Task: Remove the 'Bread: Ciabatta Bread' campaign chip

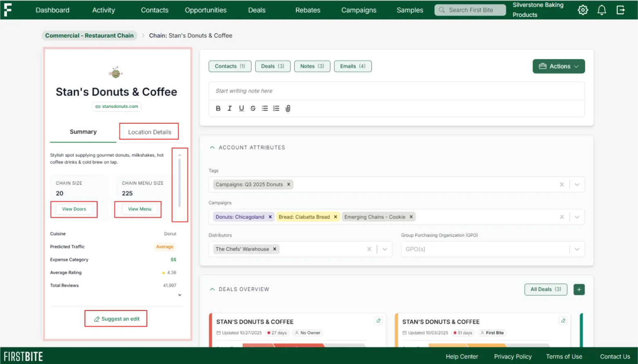Action: click(336, 217)
